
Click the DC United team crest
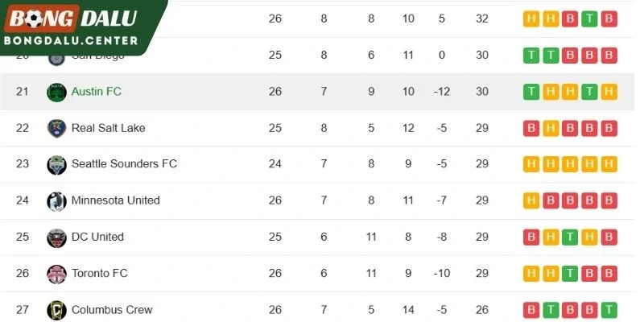56,237
